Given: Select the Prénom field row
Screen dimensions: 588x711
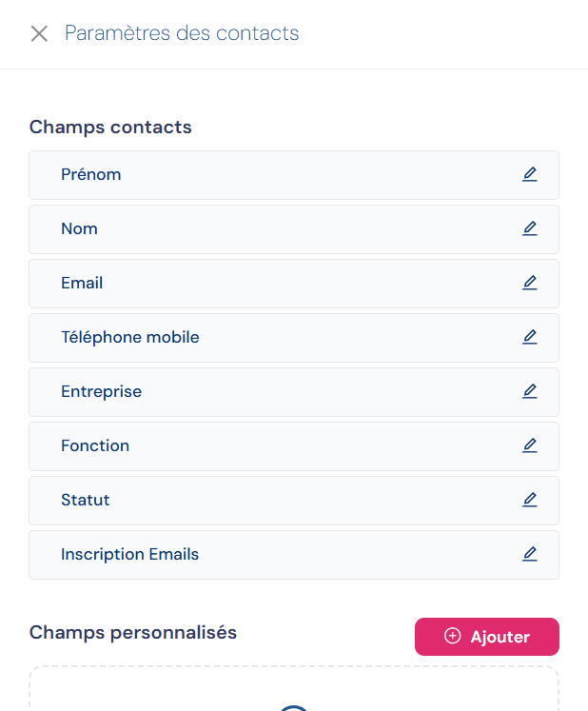Looking at the screenshot, I should [285, 175].
